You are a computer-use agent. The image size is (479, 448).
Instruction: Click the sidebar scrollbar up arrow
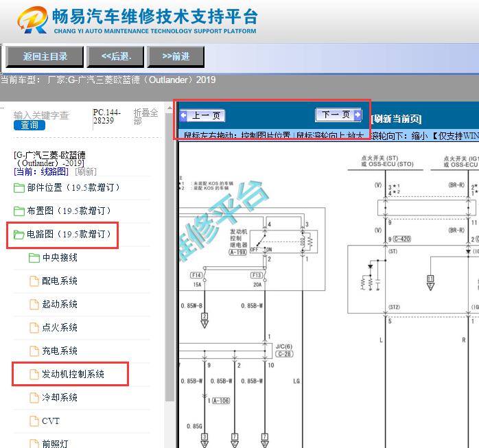tap(170, 108)
